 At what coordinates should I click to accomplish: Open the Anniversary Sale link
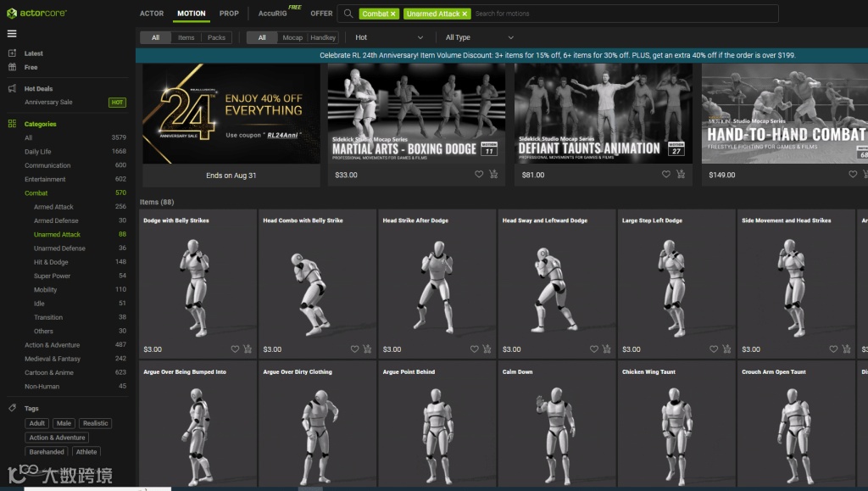pyautogui.click(x=48, y=103)
